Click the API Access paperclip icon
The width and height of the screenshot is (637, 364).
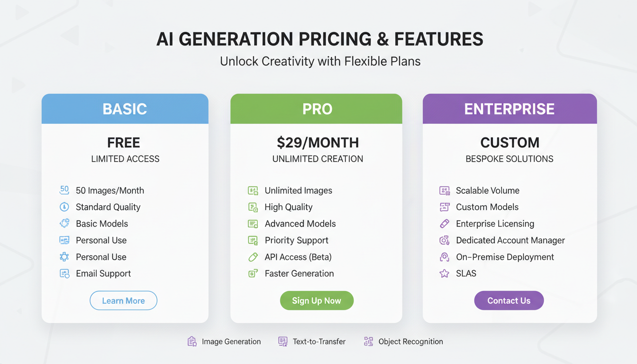tap(253, 256)
